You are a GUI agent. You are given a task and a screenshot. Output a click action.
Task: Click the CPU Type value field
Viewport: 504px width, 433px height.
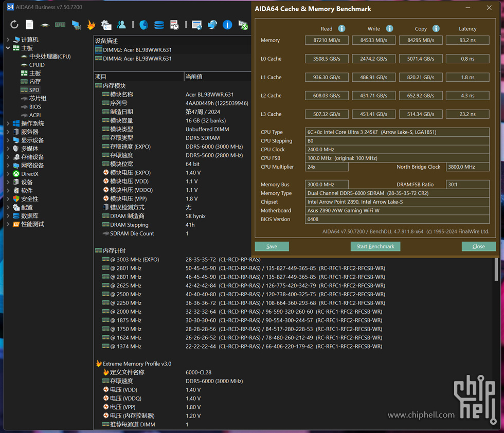(x=397, y=132)
